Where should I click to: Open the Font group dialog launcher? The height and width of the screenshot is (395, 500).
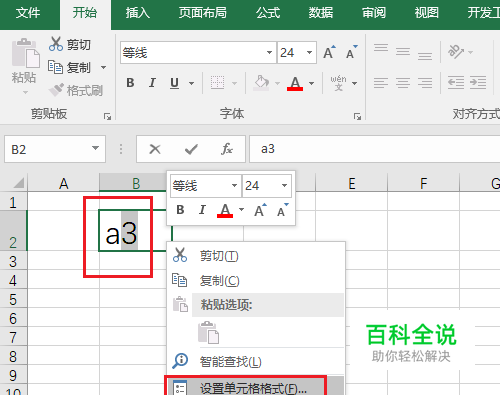358,116
